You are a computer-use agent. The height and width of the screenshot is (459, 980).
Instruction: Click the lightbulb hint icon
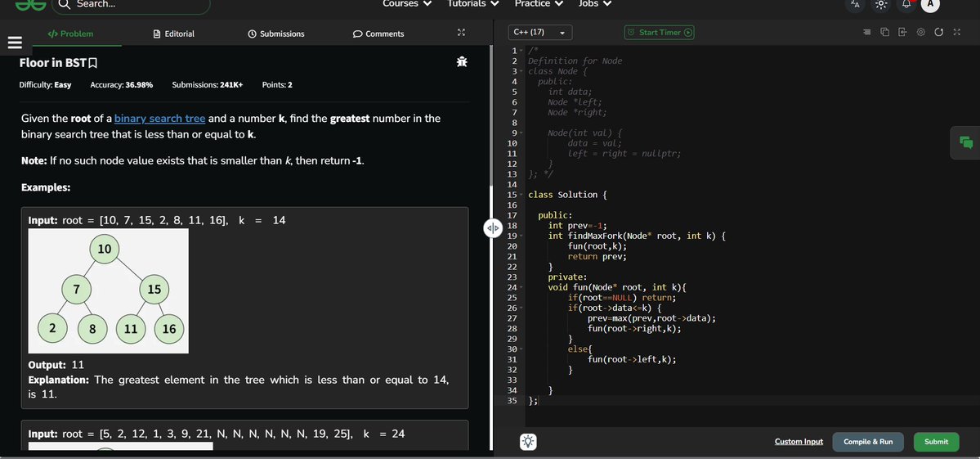point(528,442)
